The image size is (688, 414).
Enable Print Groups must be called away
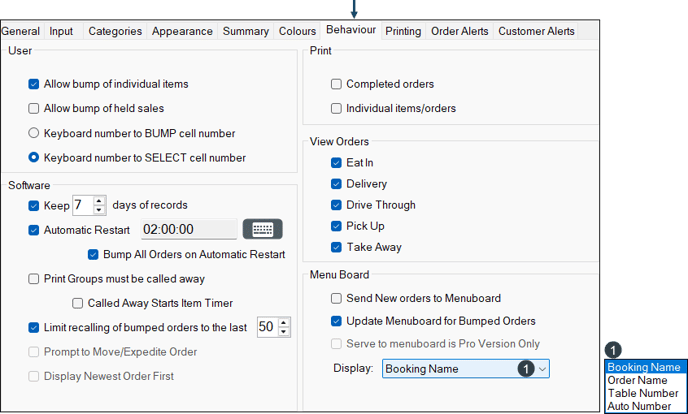34,279
